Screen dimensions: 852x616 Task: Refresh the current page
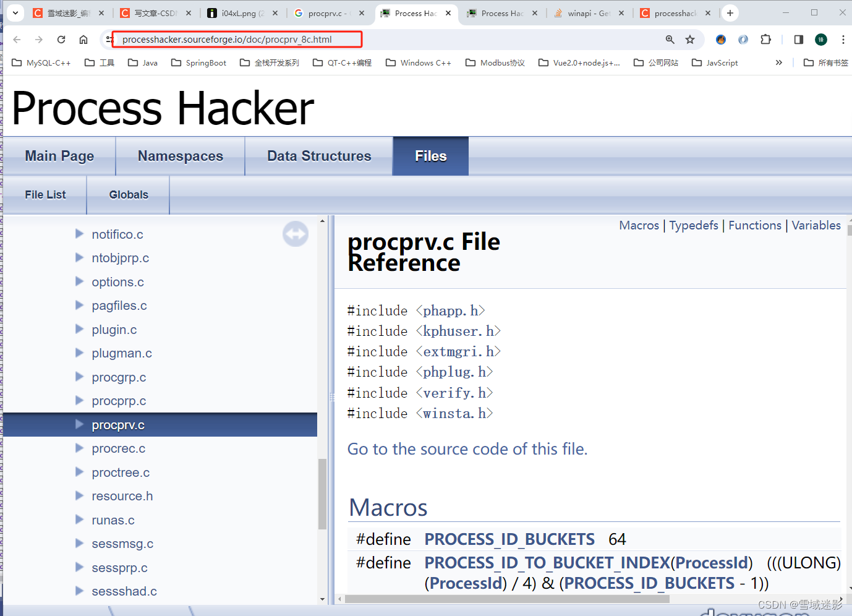coord(61,39)
